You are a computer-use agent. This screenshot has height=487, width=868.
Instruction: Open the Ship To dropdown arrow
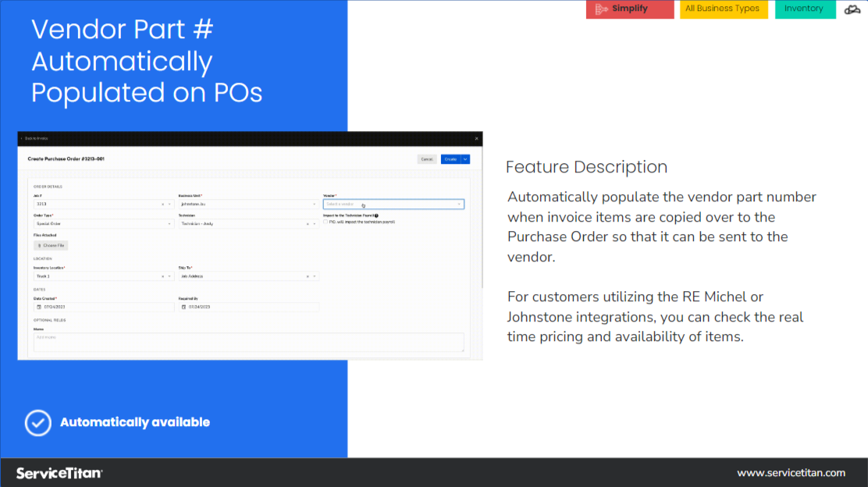(x=315, y=276)
